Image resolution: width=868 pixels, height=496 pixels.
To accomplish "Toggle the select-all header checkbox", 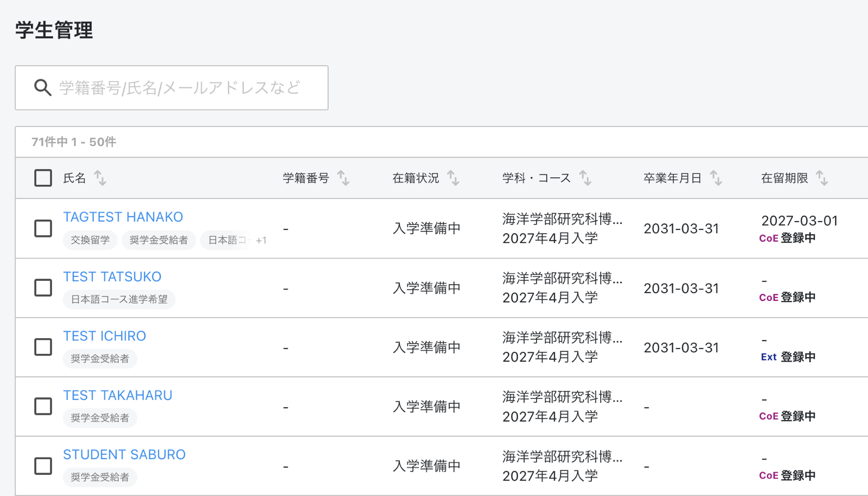I will pos(43,178).
